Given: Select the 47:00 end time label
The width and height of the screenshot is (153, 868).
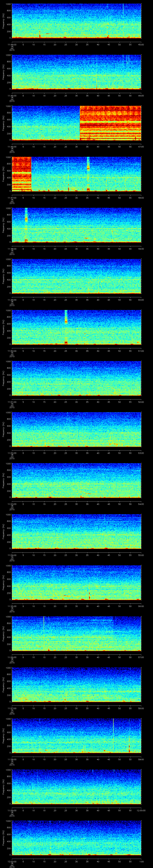Looking at the screenshot, I should pyautogui.click(x=141, y=147).
